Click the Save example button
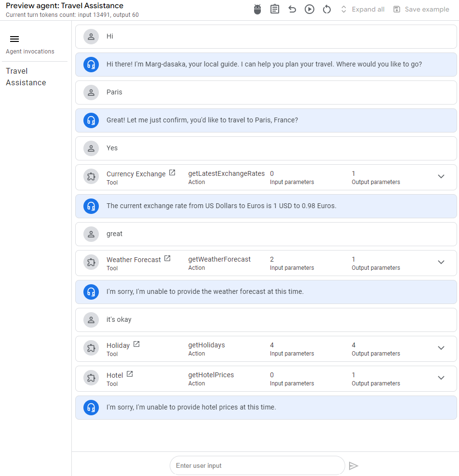This screenshot has width=459, height=476. coord(421,10)
